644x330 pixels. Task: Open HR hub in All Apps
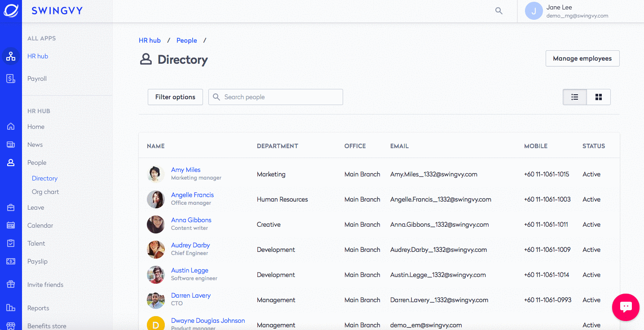tap(38, 56)
